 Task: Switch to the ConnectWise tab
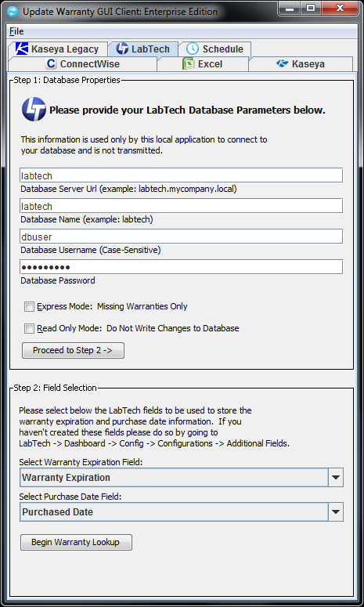pyautogui.click(x=82, y=64)
